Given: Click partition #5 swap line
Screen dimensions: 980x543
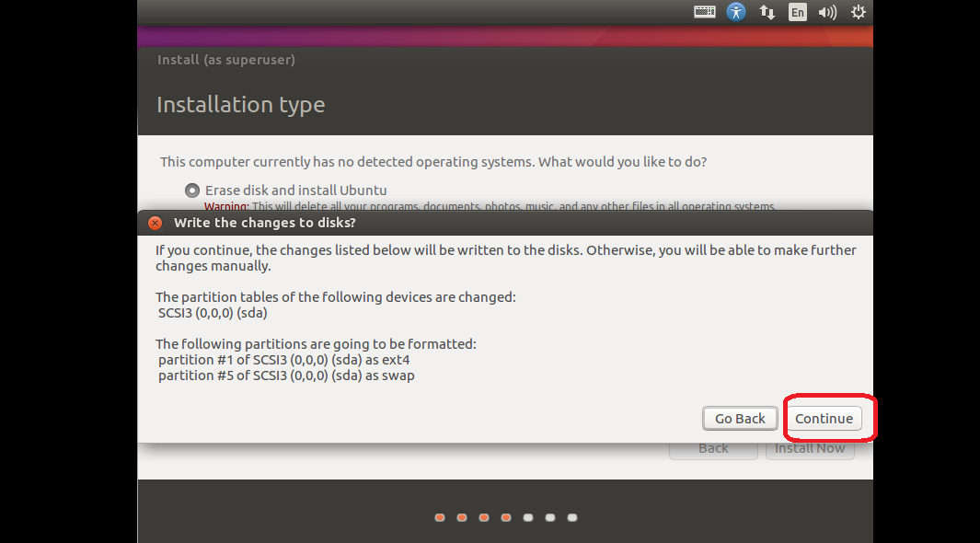Looking at the screenshot, I should click(x=286, y=375).
